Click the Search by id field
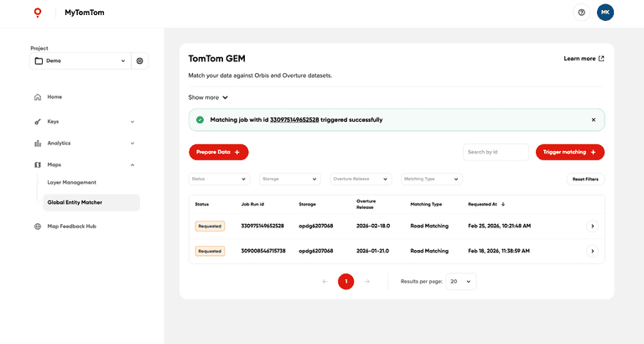This screenshot has height=344, width=644. click(x=496, y=152)
